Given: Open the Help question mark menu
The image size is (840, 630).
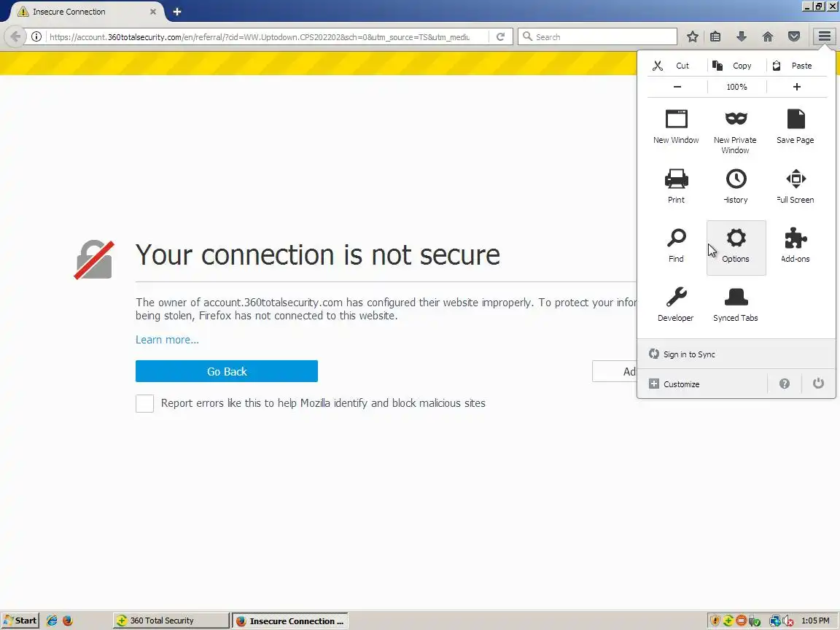Looking at the screenshot, I should pos(785,384).
